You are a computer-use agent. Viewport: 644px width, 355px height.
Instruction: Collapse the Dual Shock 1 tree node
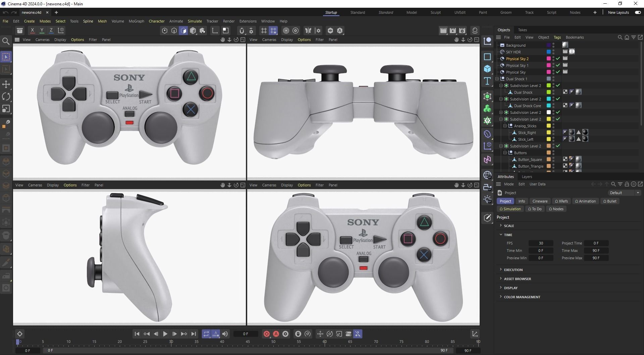click(497, 79)
